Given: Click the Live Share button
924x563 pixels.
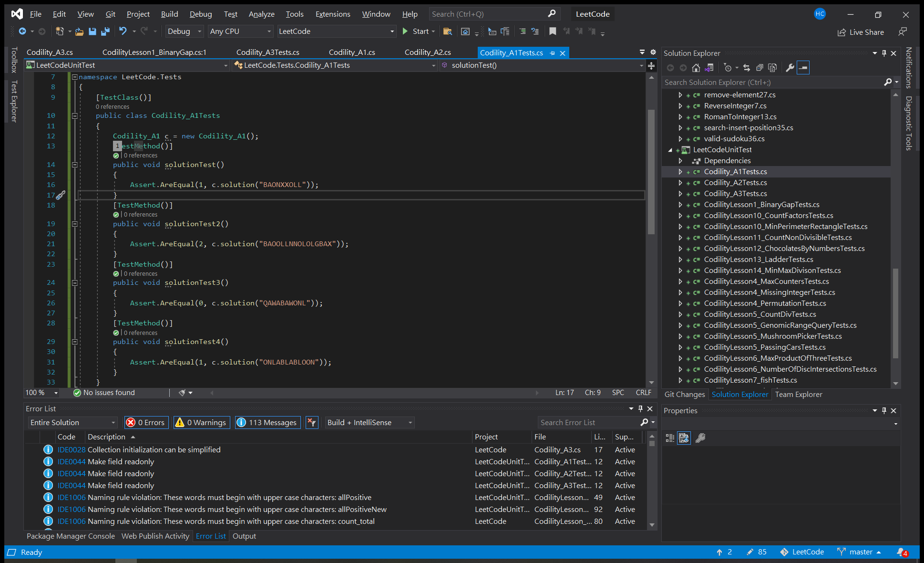Looking at the screenshot, I should coord(861,32).
